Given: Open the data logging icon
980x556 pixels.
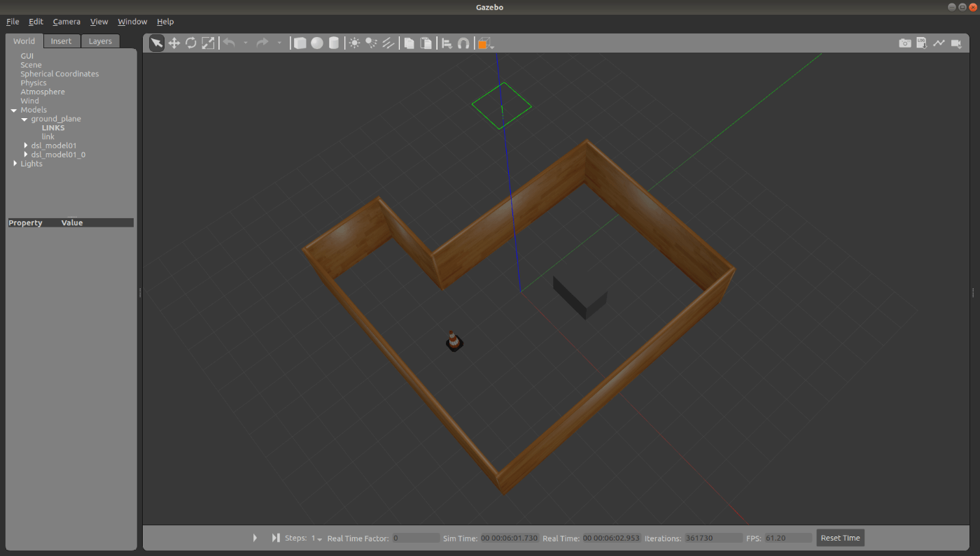Looking at the screenshot, I should 922,43.
